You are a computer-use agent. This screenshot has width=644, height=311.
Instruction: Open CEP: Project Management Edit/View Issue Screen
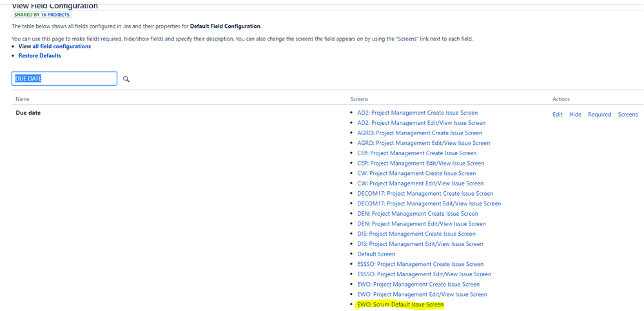tap(420, 163)
